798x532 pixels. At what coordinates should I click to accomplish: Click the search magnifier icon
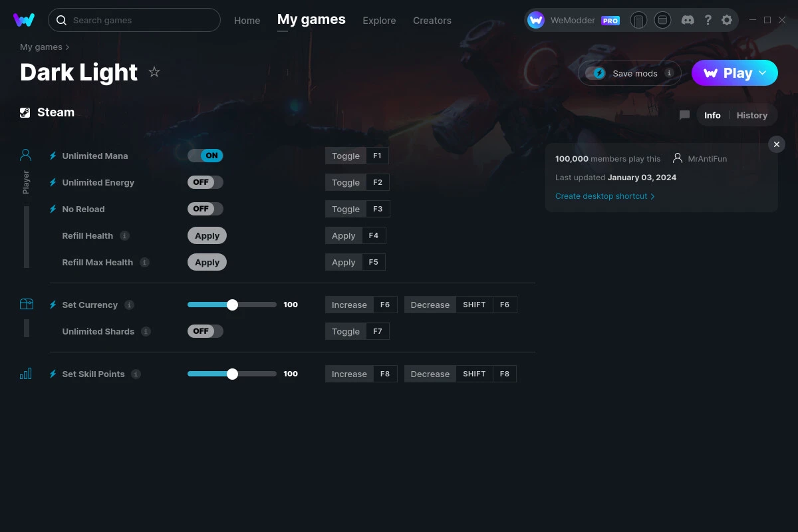point(61,21)
